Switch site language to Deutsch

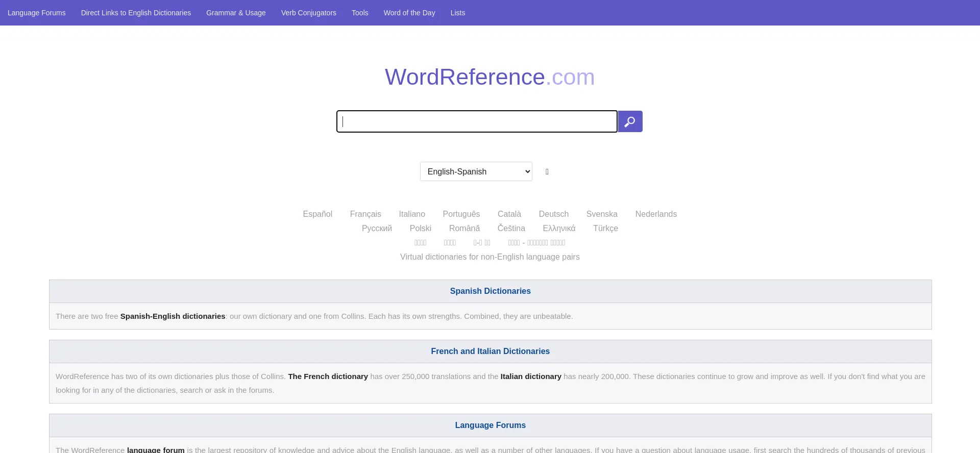pos(554,214)
